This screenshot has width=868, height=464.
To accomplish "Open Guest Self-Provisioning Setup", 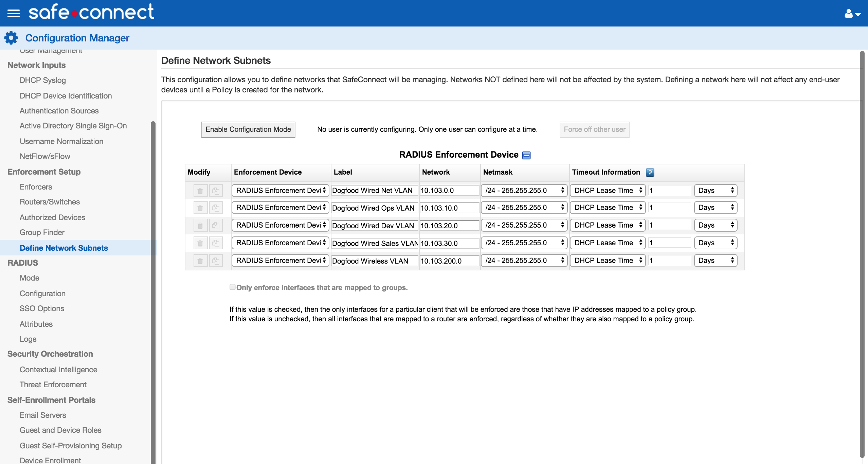I will 71,446.
